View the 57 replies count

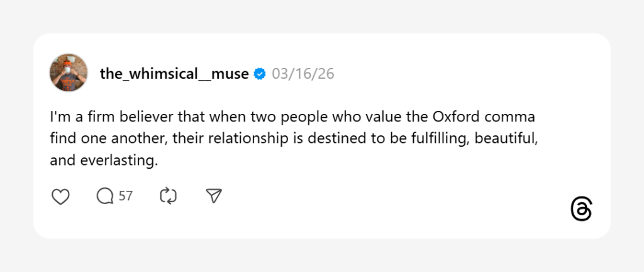[x=126, y=196]
